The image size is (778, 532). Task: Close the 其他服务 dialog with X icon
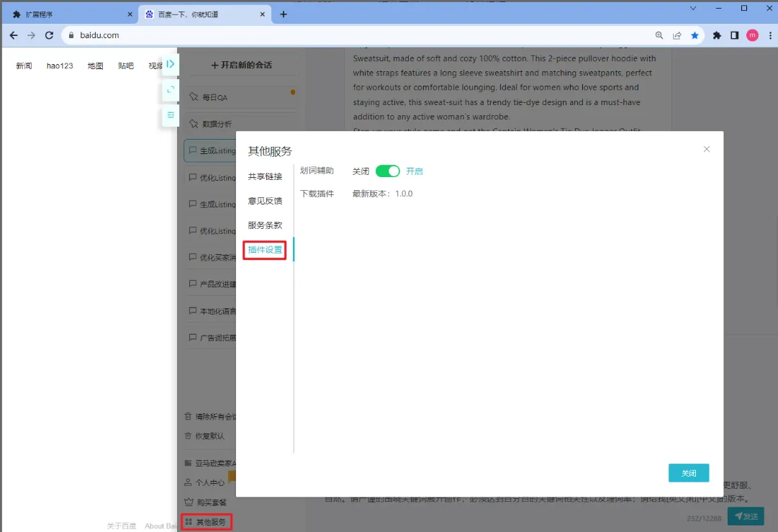pyautogui.click(x=707, y=149)
